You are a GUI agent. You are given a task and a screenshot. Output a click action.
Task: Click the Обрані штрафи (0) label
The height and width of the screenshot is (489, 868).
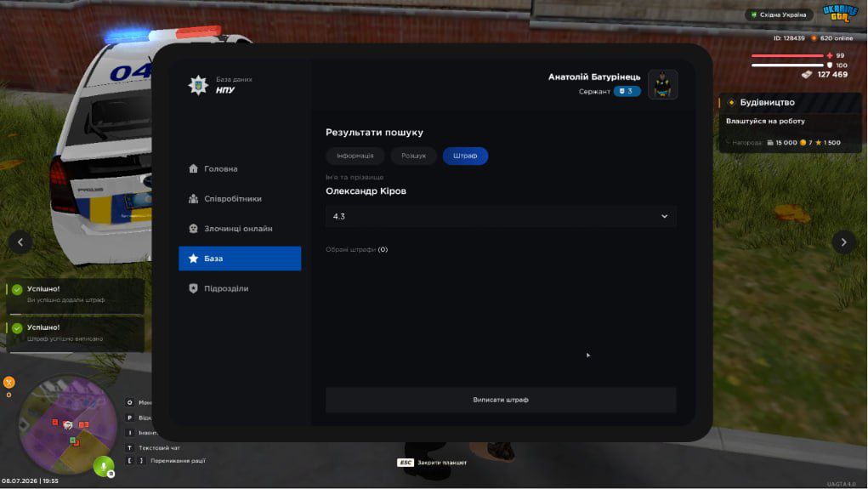click(356, 250)
